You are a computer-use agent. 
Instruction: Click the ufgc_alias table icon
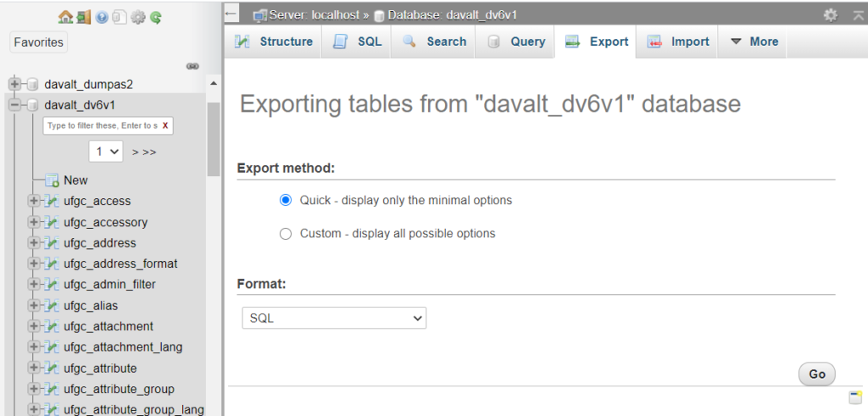coord(52,305)
